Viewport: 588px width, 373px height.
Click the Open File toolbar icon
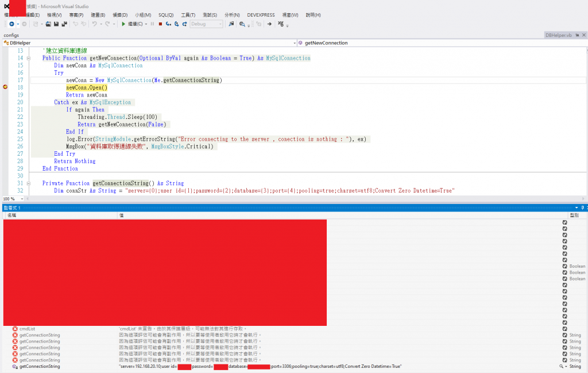click(48, 24)
